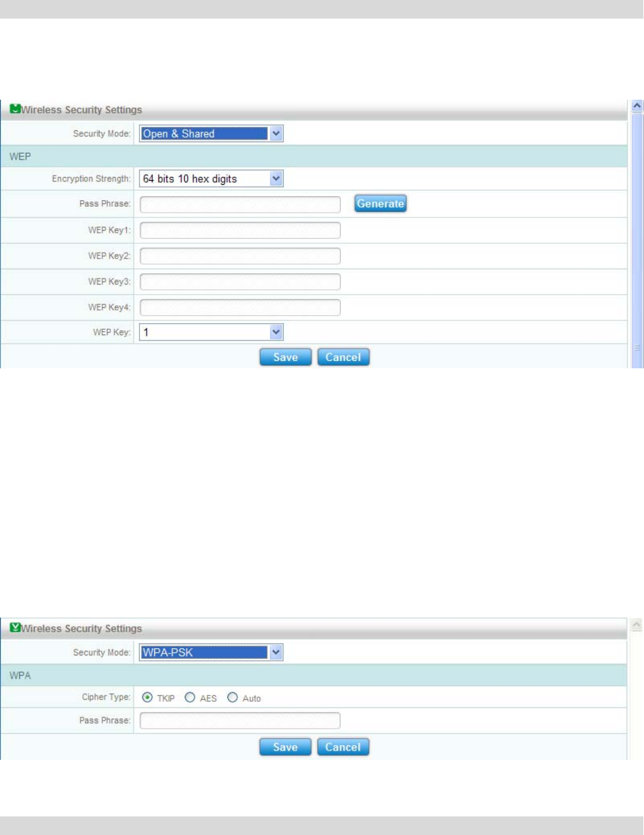Select AES cipher type
Image resolution: width=644 pixels, height=835 pixels.
coord(189,697)
